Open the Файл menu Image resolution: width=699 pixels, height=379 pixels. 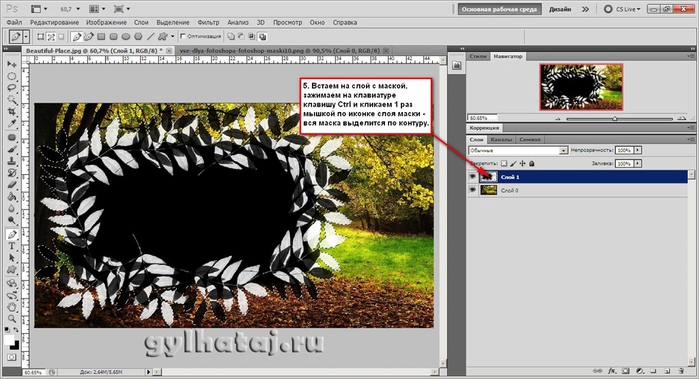point(15,22)
